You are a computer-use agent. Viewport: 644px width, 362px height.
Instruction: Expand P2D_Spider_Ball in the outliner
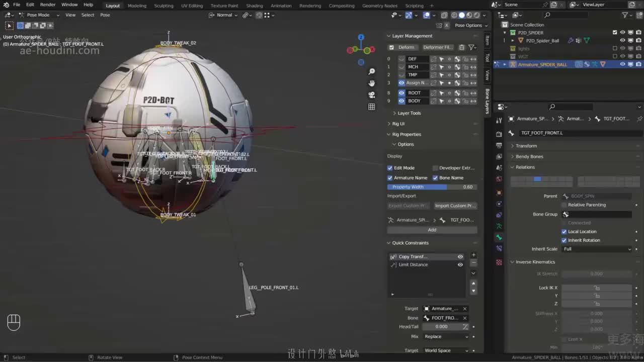tap(512, 41)
